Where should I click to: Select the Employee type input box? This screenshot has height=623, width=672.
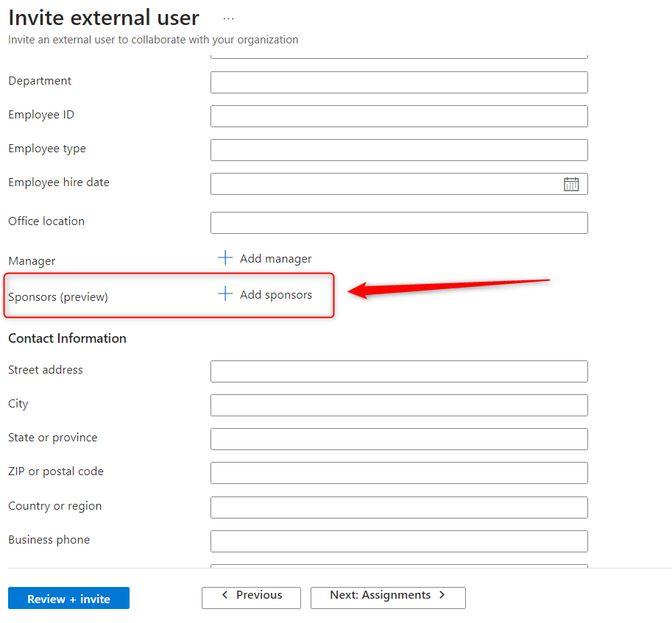[x=398, y=150]
